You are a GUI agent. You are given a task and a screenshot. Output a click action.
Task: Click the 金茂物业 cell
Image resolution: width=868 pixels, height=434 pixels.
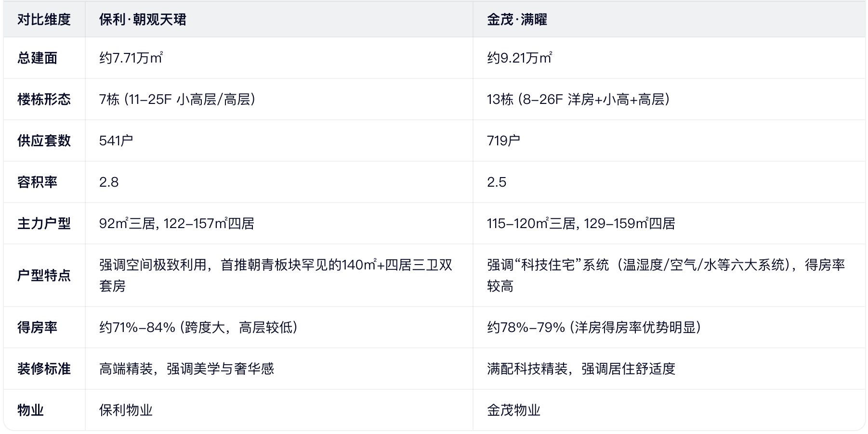pos(513,410)
